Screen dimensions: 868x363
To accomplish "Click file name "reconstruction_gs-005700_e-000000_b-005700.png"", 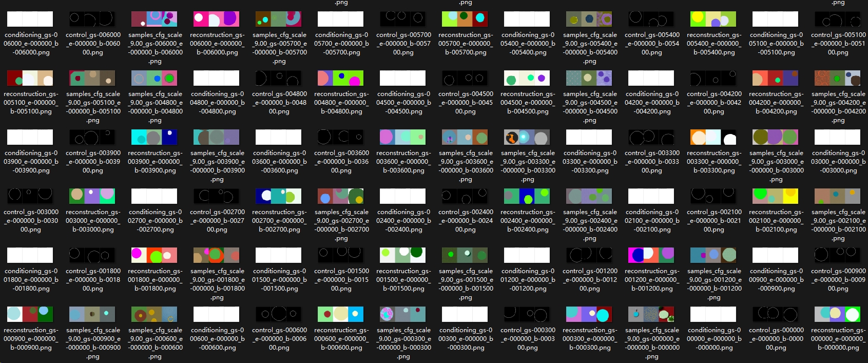I will coord(466,44).
